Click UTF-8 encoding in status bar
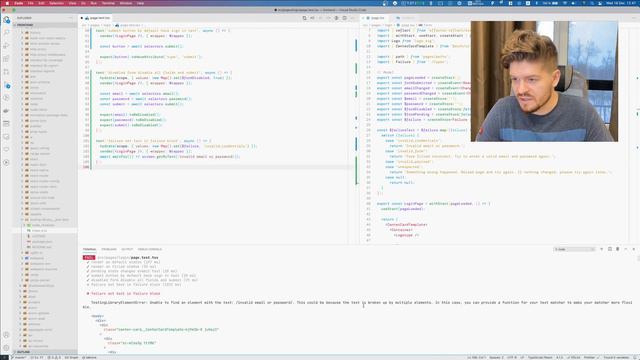This screenshot has height=360, width=640. tap(511, 358)
